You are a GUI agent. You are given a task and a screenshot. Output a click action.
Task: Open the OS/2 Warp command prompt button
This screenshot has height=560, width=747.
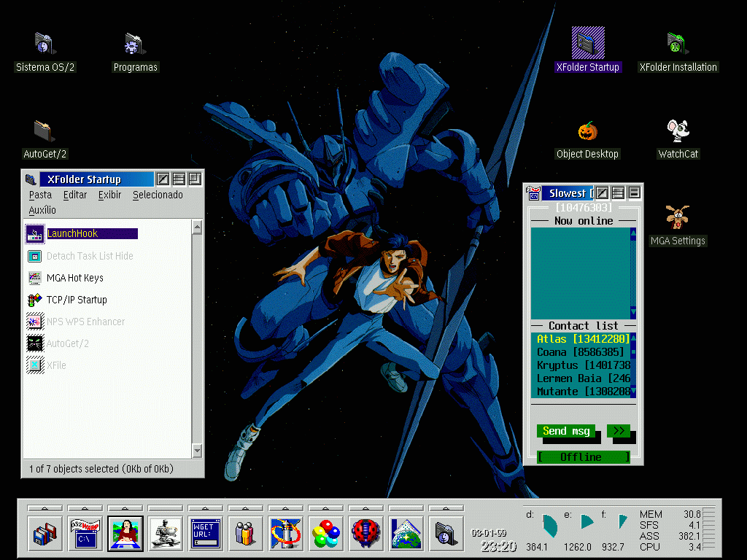[x=85, y=533]
